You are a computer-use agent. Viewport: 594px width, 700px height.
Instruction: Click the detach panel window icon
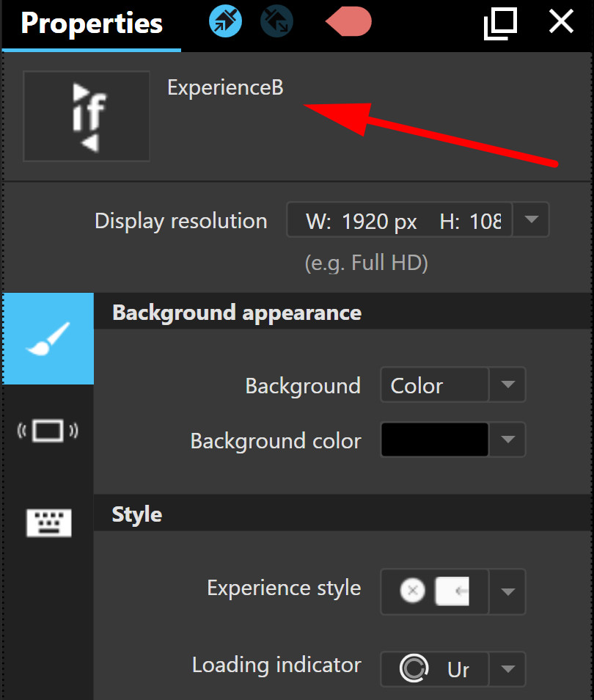(x=500, y=23)
